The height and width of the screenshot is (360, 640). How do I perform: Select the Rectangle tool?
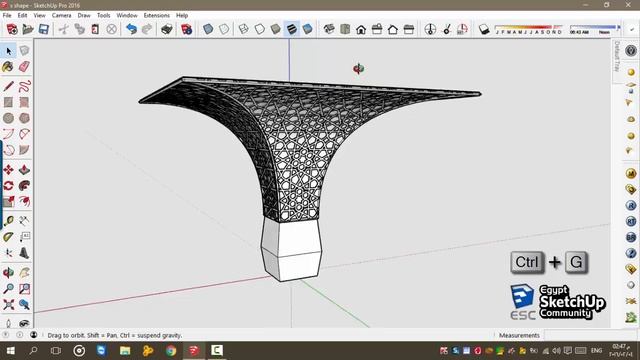(x=8, y=102)
